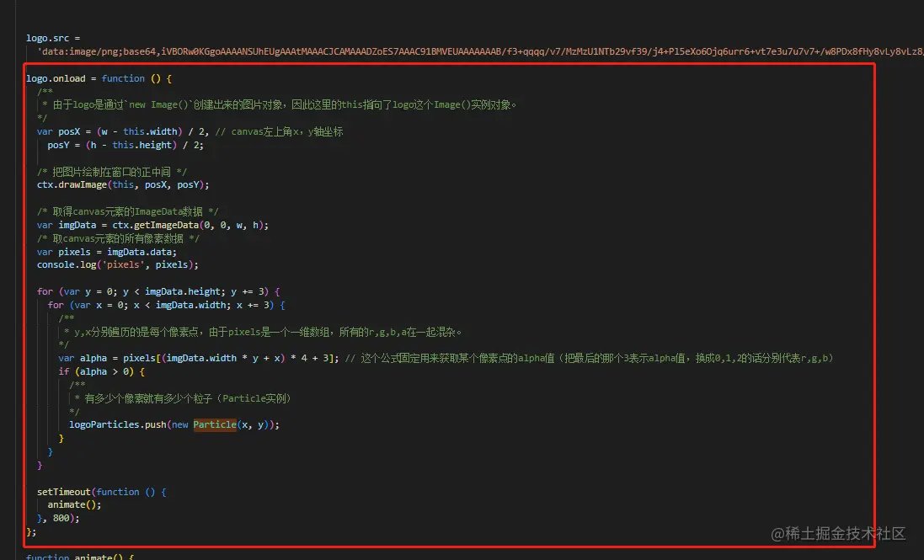
Task: Click the 'ctx.drawImage' method call
Action: [72, 185]
